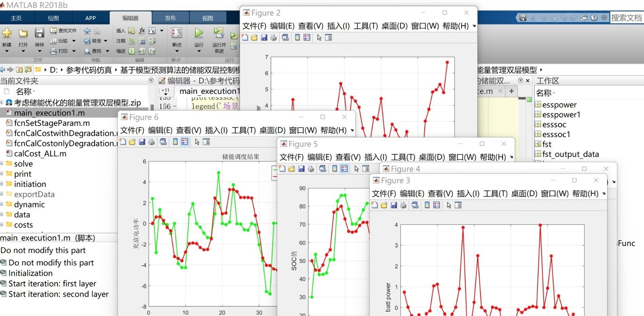Expand the solve folder

(x=2, y=164)
